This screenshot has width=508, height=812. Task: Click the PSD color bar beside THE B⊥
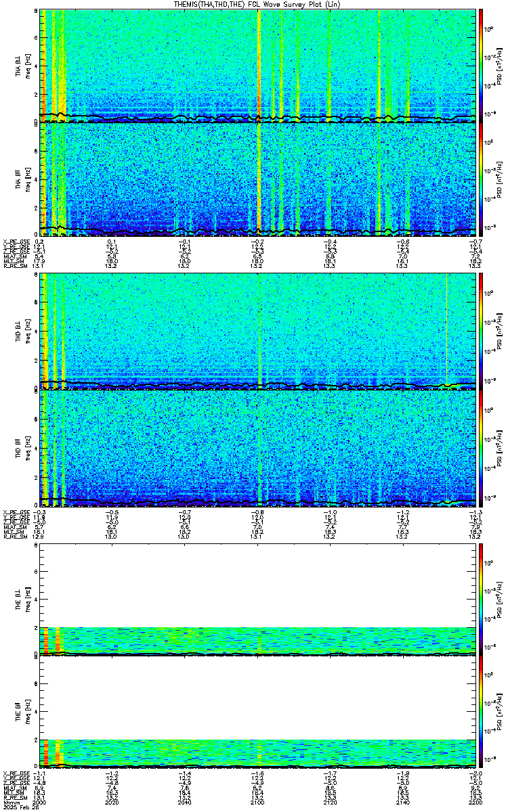(482, 600)
